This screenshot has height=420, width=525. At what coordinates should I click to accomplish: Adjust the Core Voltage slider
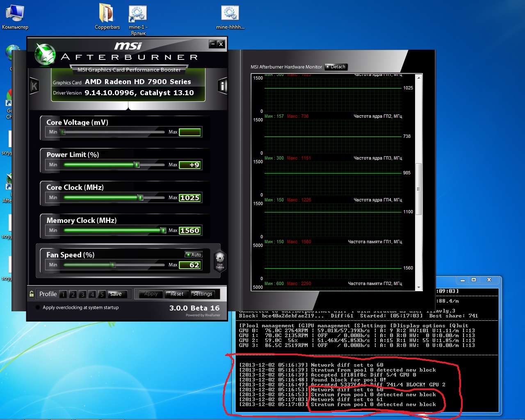click(x=63, y=132)
